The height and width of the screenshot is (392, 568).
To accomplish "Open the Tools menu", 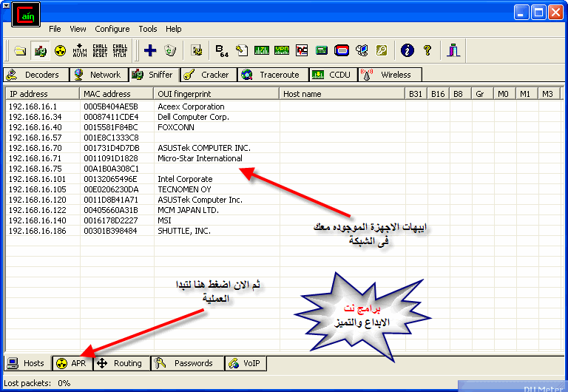I will tap(148, 29).
